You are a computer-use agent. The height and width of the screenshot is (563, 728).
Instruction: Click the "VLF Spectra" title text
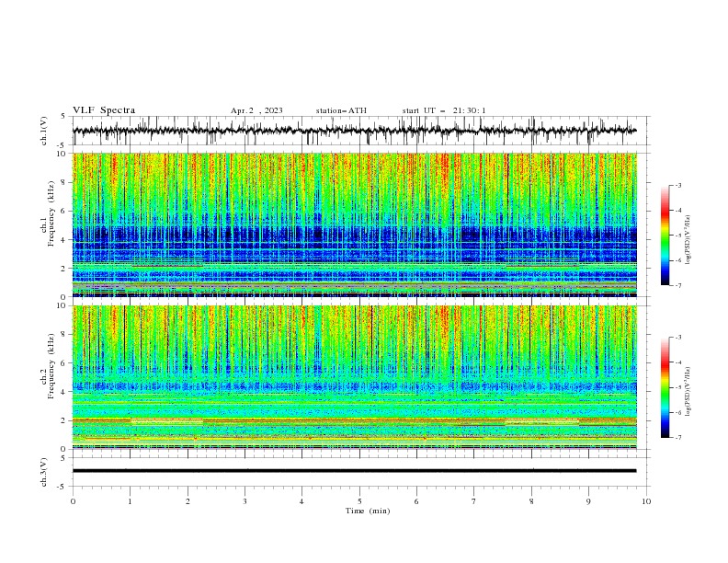pos(104,110)
